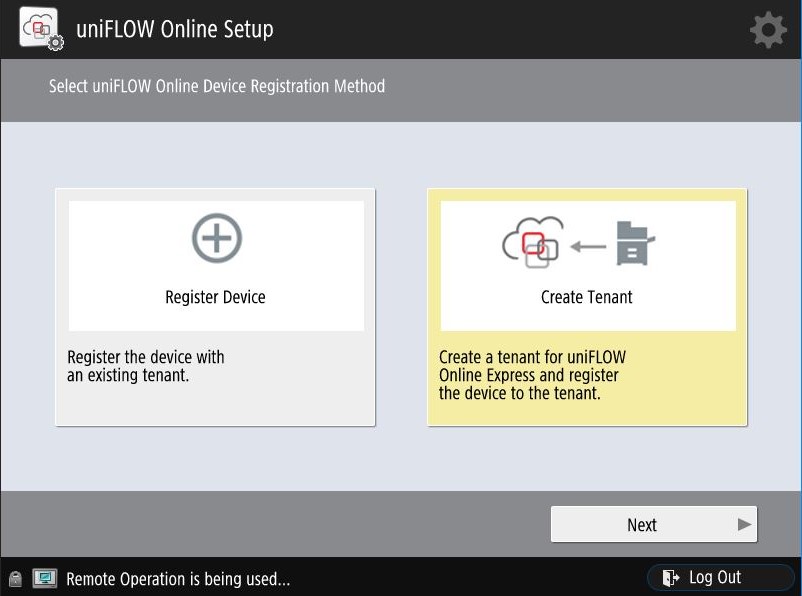Open the settings gear in header
802x596 pixels.
pyautogui.click(x=768, y=30)
